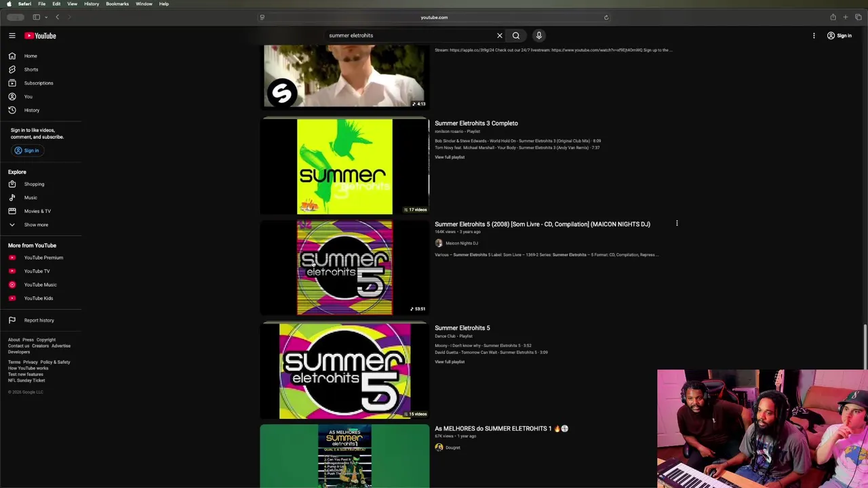Screen dimensions: 868x488
Task: Open the View menu
Action: [72, 3]
